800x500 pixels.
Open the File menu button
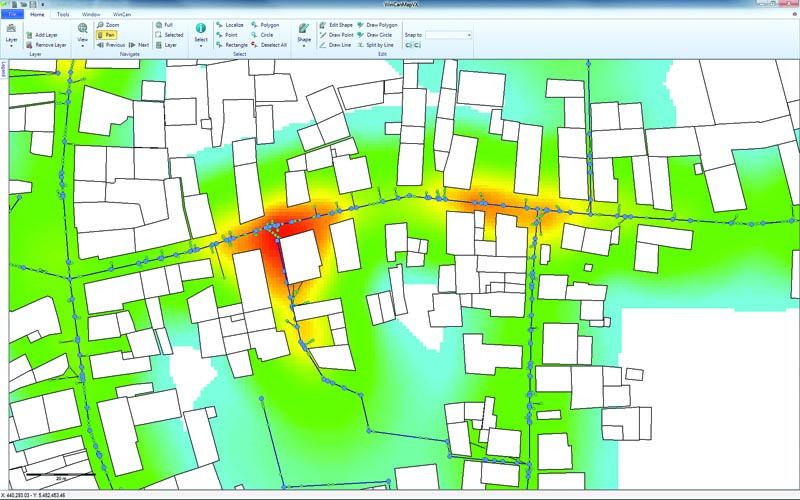pyautogui.click(x=12, y=15)
